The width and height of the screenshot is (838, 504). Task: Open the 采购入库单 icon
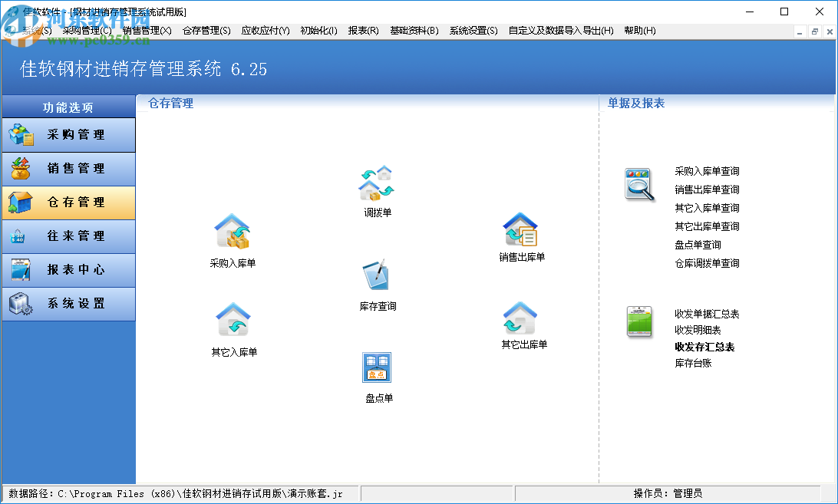coord(233,232)
